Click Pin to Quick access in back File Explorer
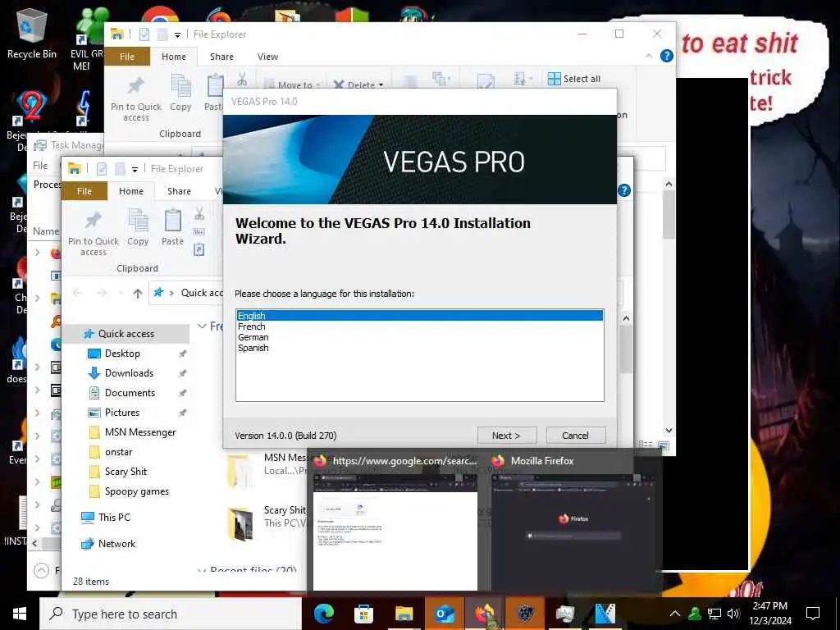840x630 pixels. coord(135,99)
